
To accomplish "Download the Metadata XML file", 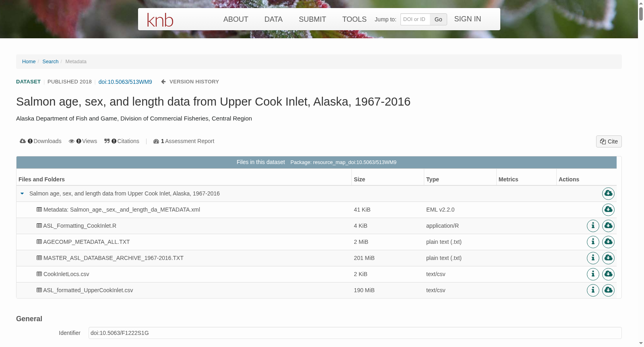I will pos(608,210).
